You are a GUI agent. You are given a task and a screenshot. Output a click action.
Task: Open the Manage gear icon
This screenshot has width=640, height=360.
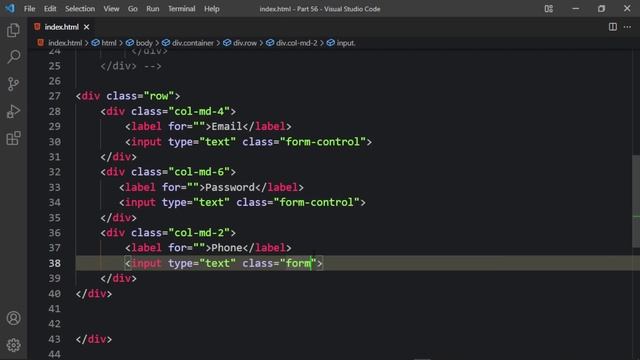(13, 345)
